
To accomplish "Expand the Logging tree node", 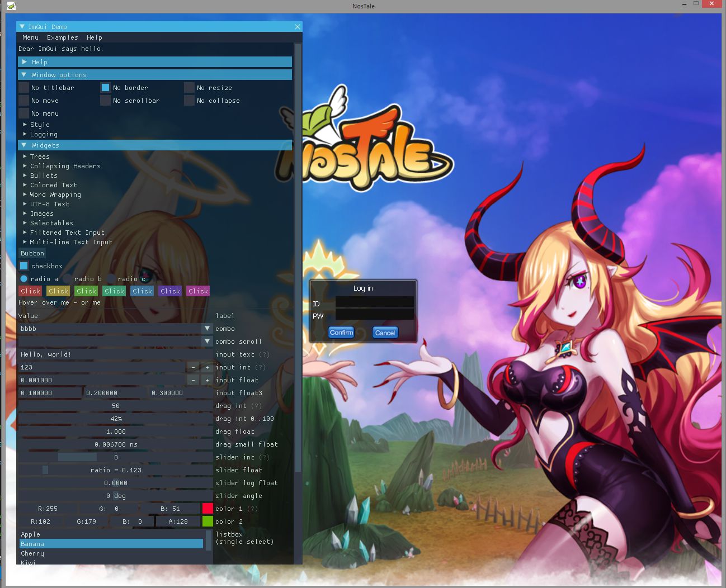I will pyautogui.click(x=40, y=134).
